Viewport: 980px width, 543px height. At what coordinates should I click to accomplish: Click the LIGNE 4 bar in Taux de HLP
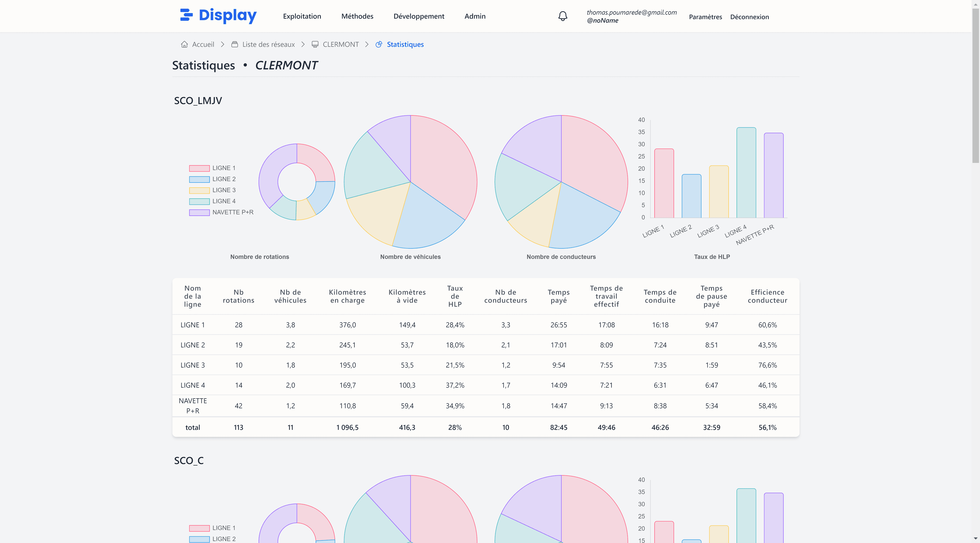746,172
